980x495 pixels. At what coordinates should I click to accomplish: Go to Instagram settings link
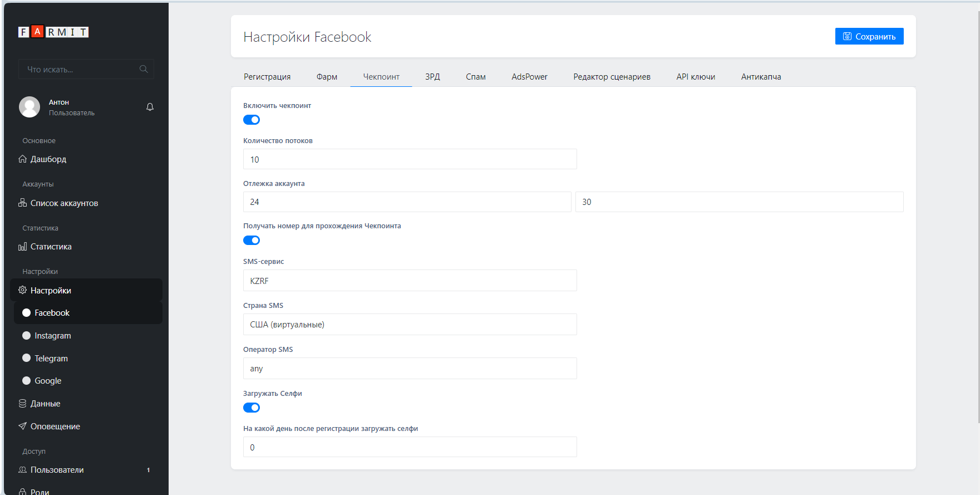[53, 336]
